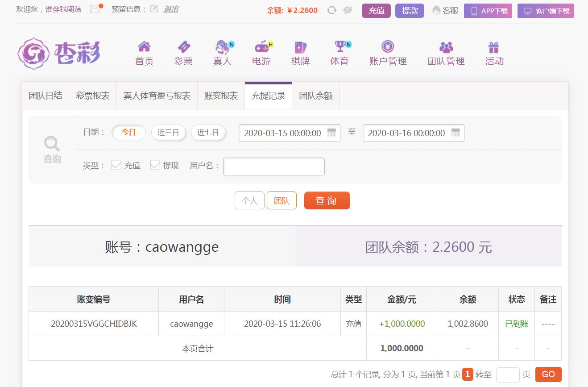Open 棋牌 playing cards icon
The image size is (588, 387).
[x=300, y=47]
